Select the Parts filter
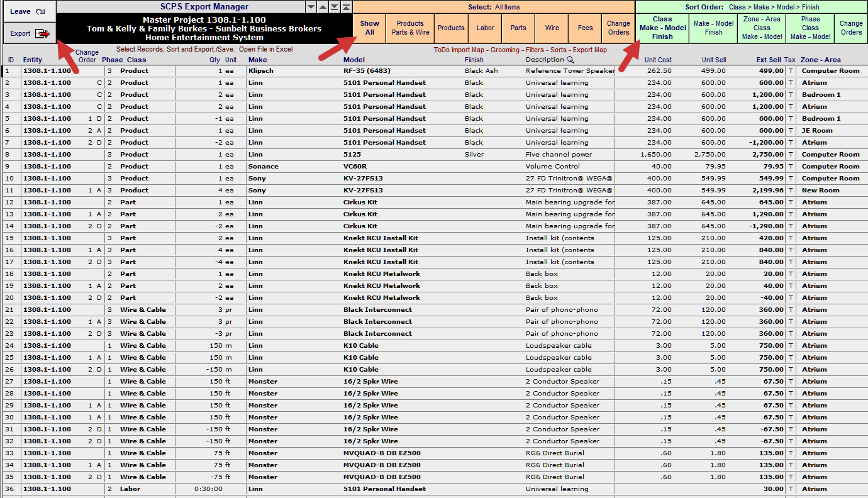Image resolution: width=868 pixels, height=498 pixels. coord(518,28)
